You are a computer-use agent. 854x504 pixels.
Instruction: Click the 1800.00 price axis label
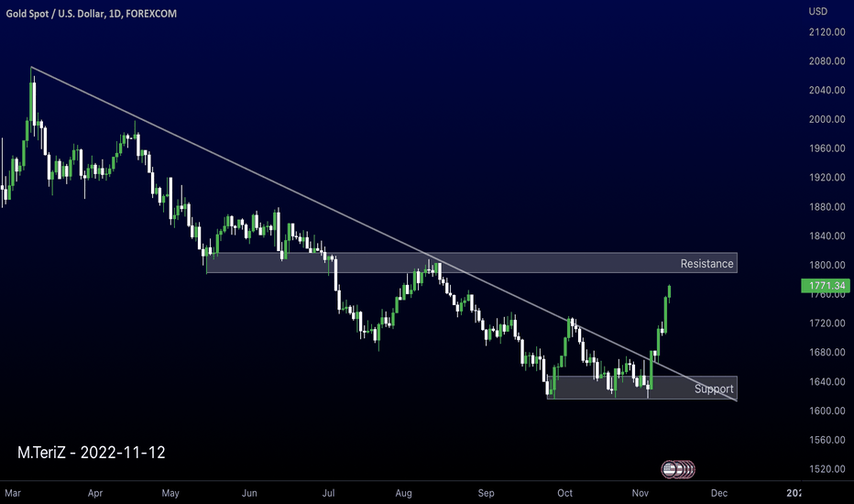click(x=827, y=266)
